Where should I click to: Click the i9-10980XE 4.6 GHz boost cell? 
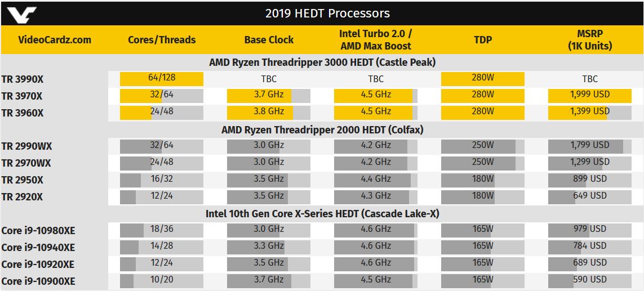(376, 230)
